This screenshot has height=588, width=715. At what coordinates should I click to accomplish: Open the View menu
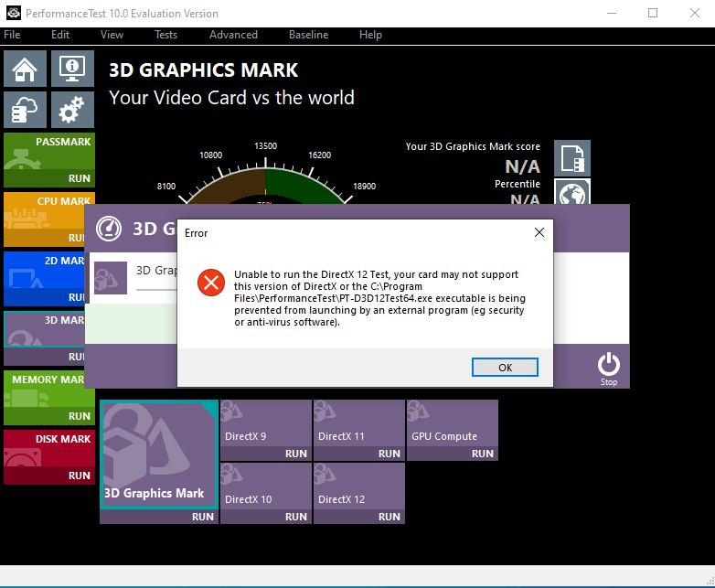(x=112, y=35)
